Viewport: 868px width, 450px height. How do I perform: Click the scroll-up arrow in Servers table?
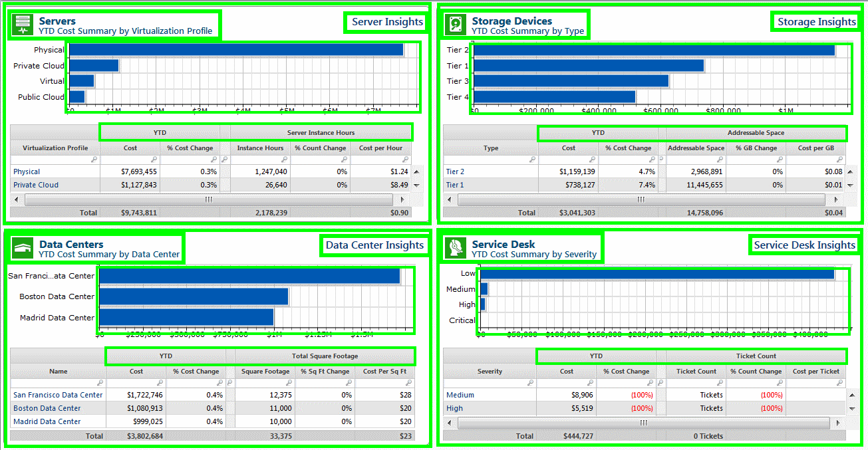[417, 172]
